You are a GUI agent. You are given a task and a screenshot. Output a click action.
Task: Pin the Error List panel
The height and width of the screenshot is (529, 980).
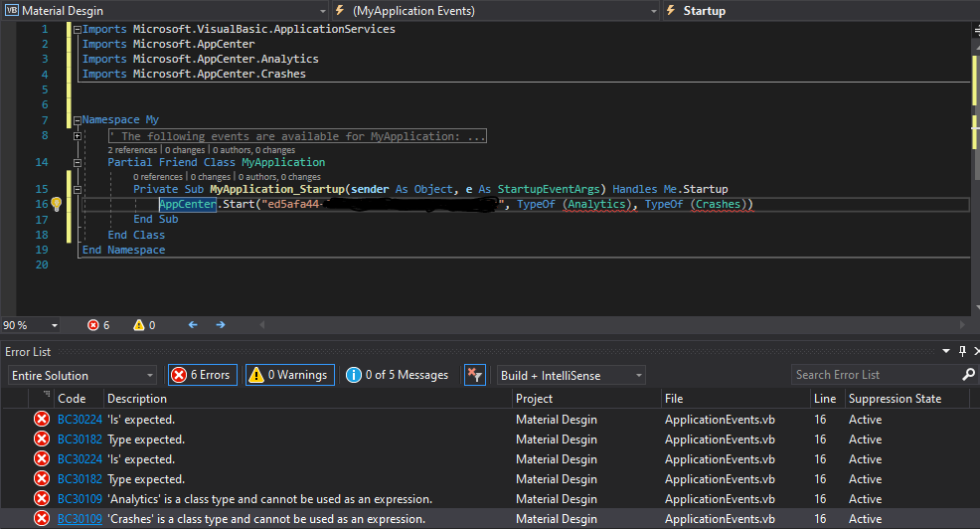962,351
